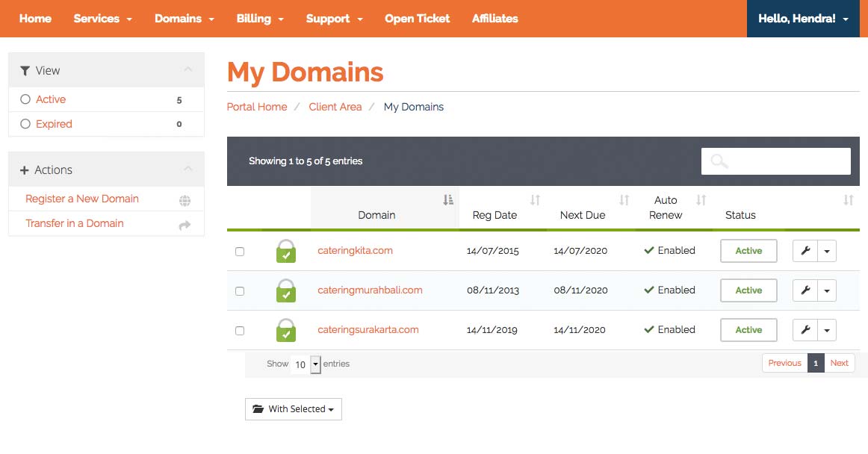Click the green padlock icon beside cateringsurakarta.com
Screen dimensions: 868x454
point(285,331)
